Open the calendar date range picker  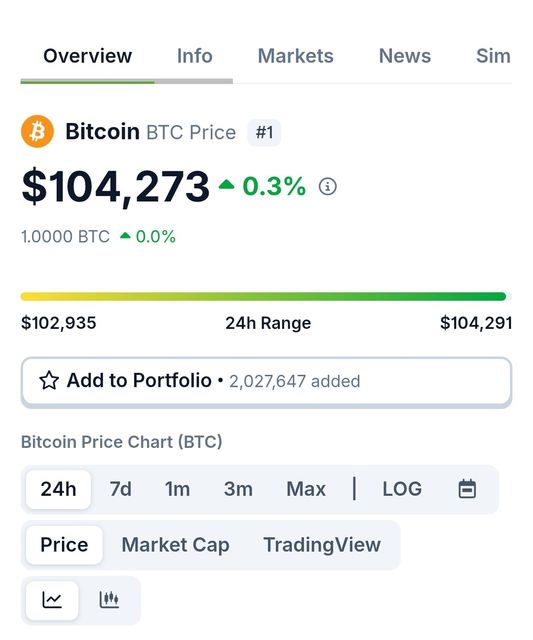click(467, 489)
